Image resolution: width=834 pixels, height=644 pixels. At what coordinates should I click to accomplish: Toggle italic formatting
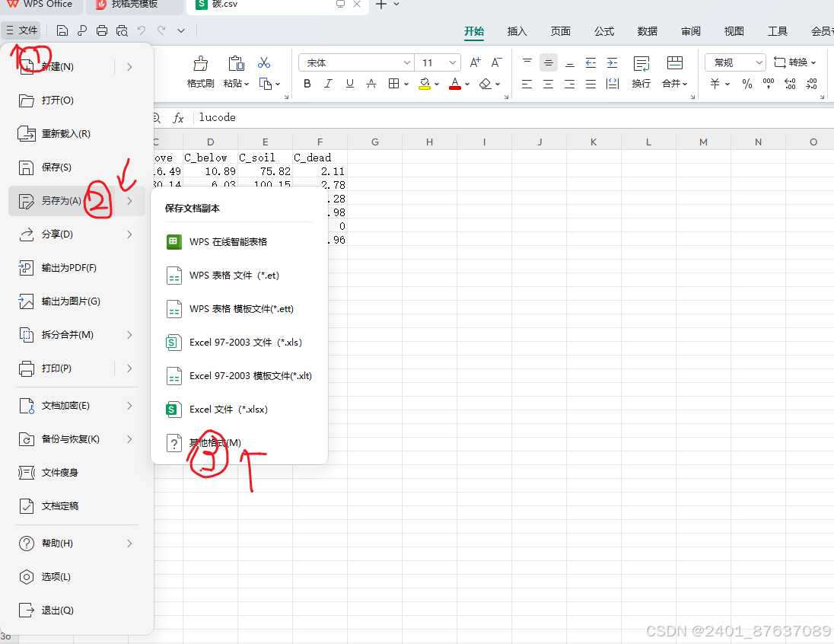[x=328, y=84]
